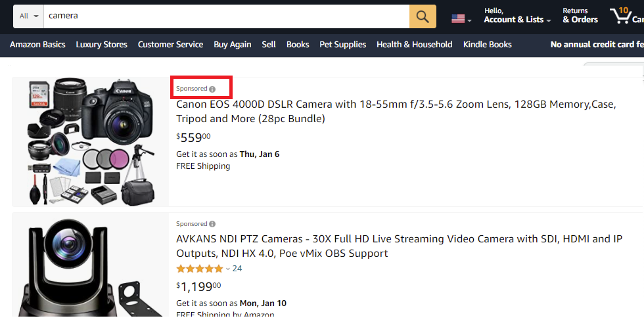Click the Sponsored info icon on Canon listing
Viewport: 644px width, 335px height.
[212, 89]
